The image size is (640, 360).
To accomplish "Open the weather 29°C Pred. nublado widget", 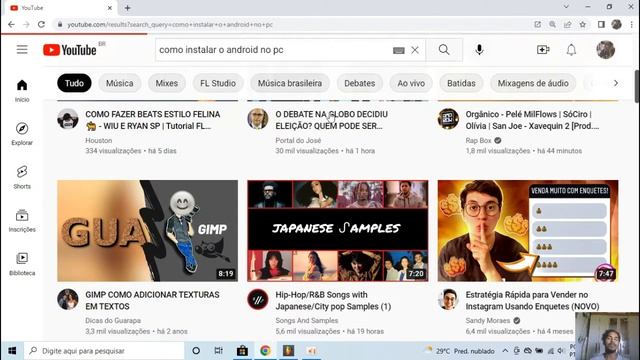I will tap(460, 351).
